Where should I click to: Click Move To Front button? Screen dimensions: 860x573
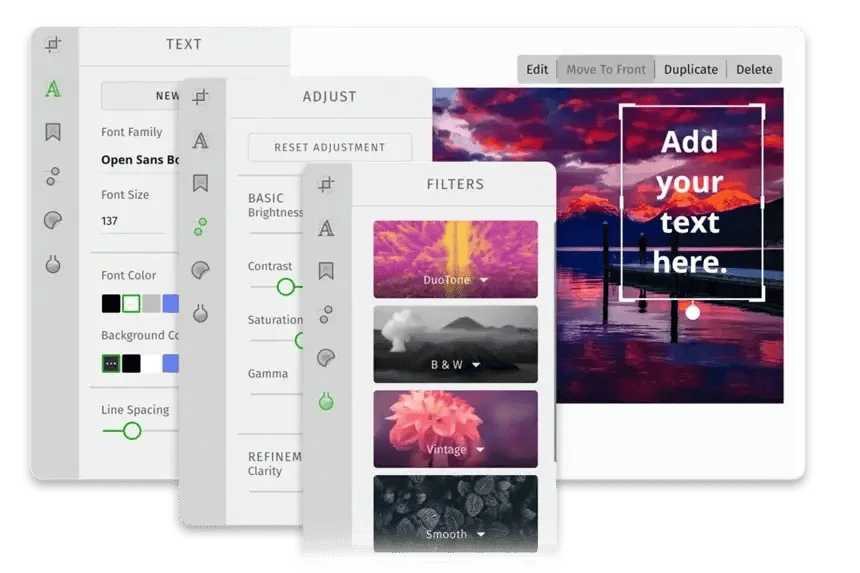(x=606, y=70)
